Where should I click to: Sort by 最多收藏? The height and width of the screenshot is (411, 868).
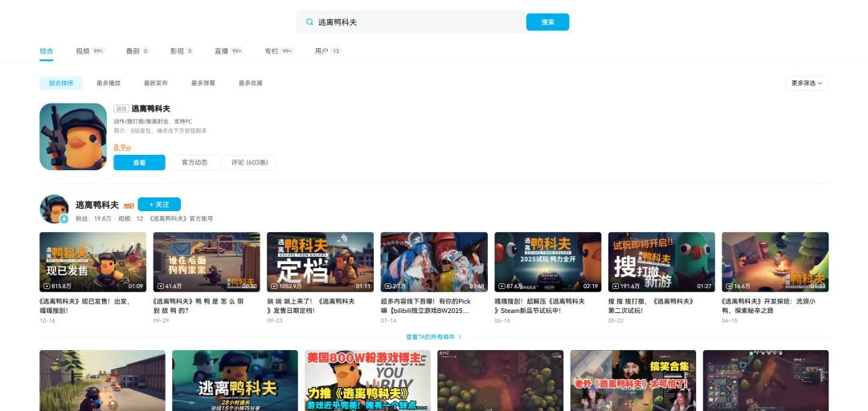point(251,83)
